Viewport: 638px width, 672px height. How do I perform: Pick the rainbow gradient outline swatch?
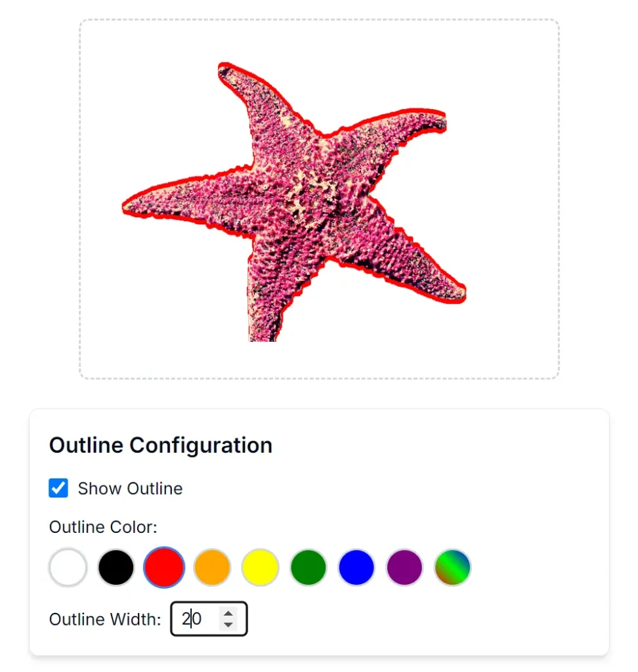[x=452, y=567]
